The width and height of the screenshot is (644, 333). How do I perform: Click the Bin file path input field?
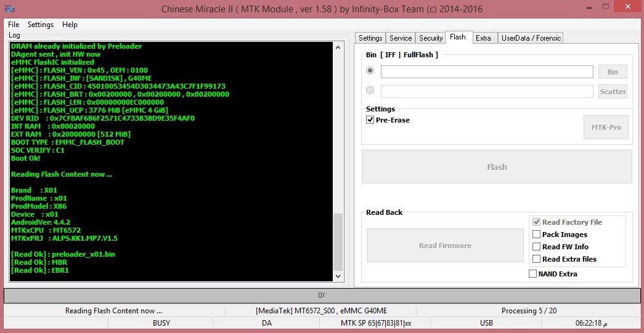tap(487, 72)
